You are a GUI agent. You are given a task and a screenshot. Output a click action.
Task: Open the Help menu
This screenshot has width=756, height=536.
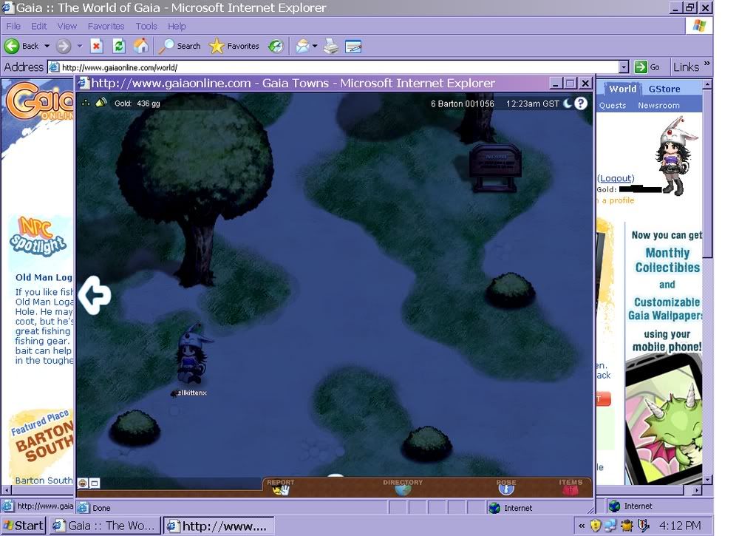177,26
